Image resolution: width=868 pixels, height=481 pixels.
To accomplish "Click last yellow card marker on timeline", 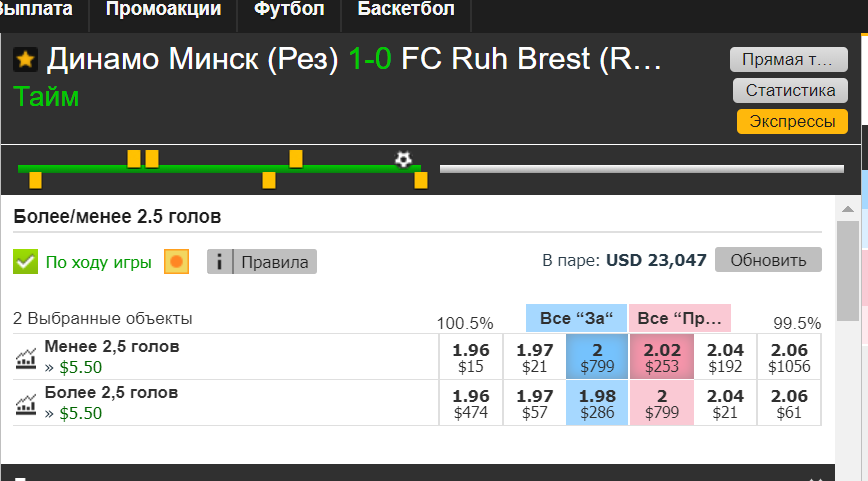I will tap(421, 180).
